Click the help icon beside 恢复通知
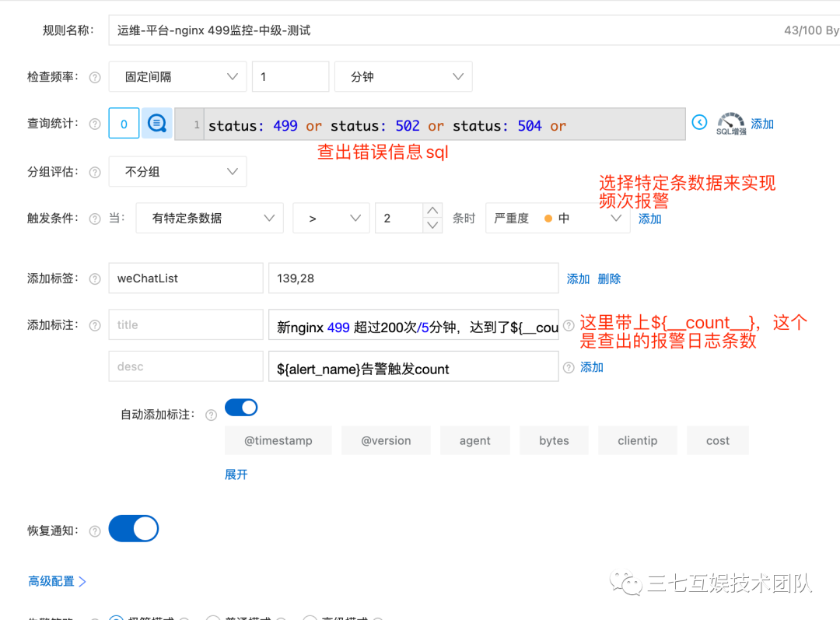Image resolution: width=840 pixels, height=620 pixels. coord(95,531)
